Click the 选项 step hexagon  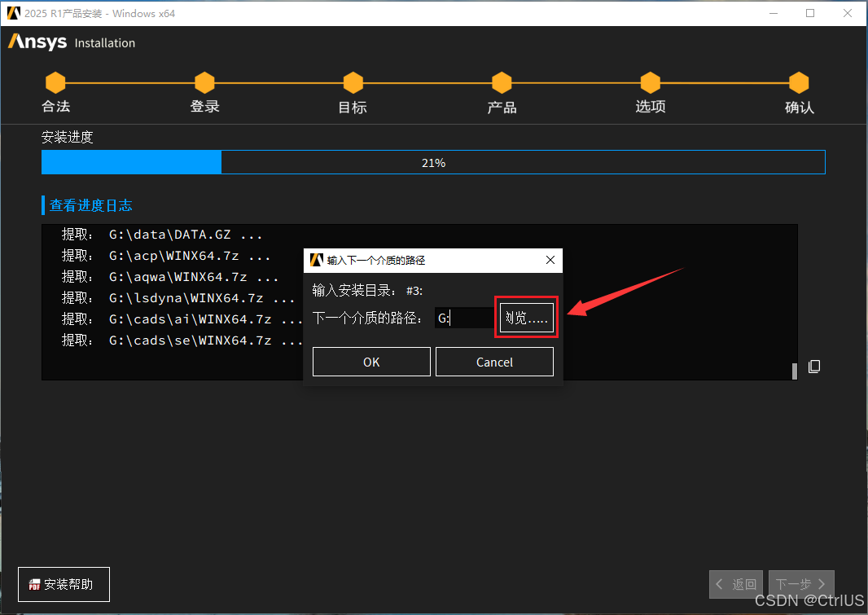(650, 82)
